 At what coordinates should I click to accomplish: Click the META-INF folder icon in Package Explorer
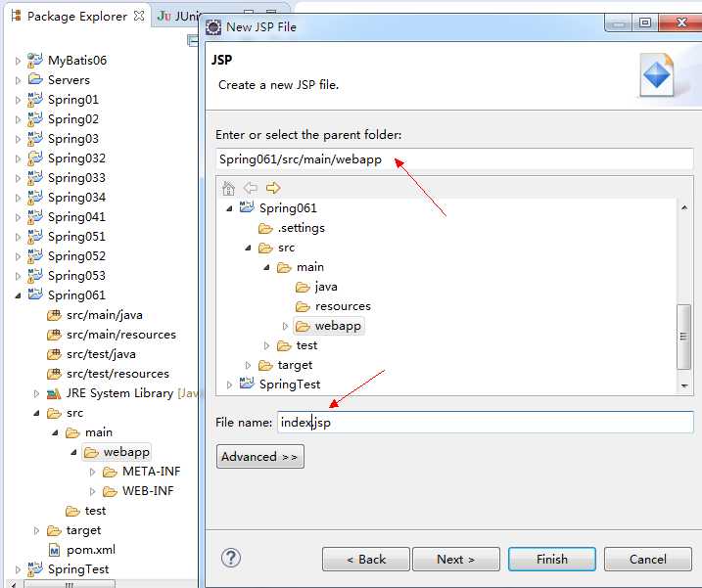tap(110, 472)
